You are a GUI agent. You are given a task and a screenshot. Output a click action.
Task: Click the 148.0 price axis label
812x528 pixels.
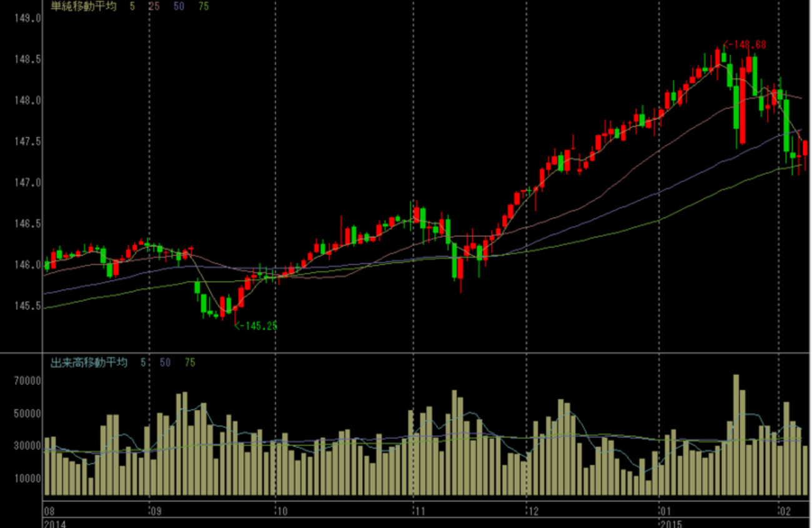pos(27,101)
